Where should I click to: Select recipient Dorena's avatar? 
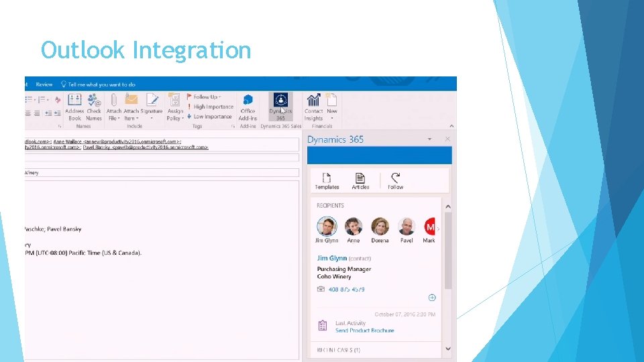[x=380, y=227]
